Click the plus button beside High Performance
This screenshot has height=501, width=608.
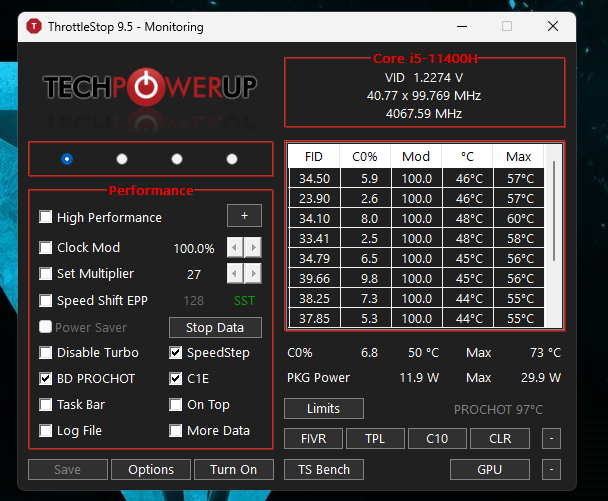coord(244,216)
